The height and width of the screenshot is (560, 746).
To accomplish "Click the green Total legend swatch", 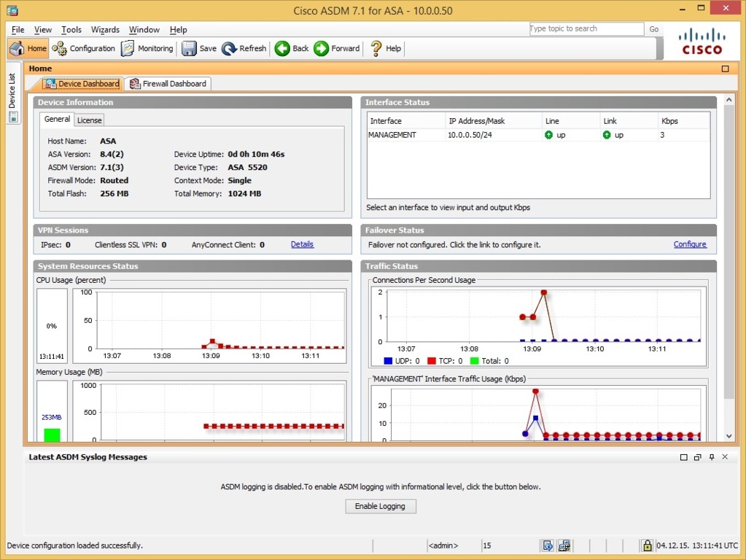I will 474,361.
